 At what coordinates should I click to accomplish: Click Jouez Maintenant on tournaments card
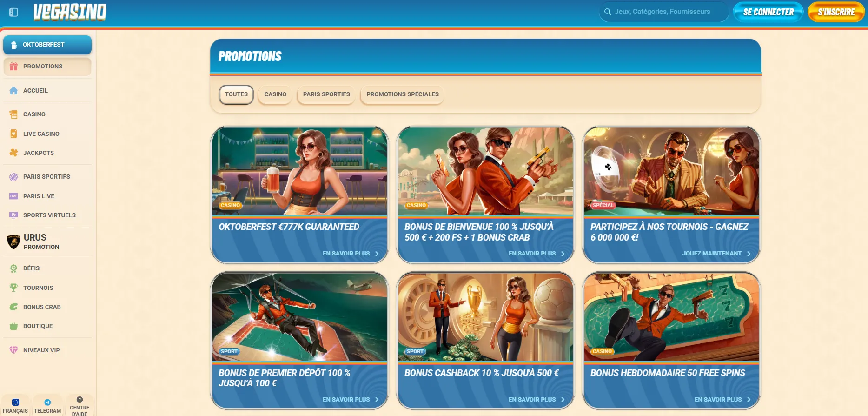click(x=716, y=254)
